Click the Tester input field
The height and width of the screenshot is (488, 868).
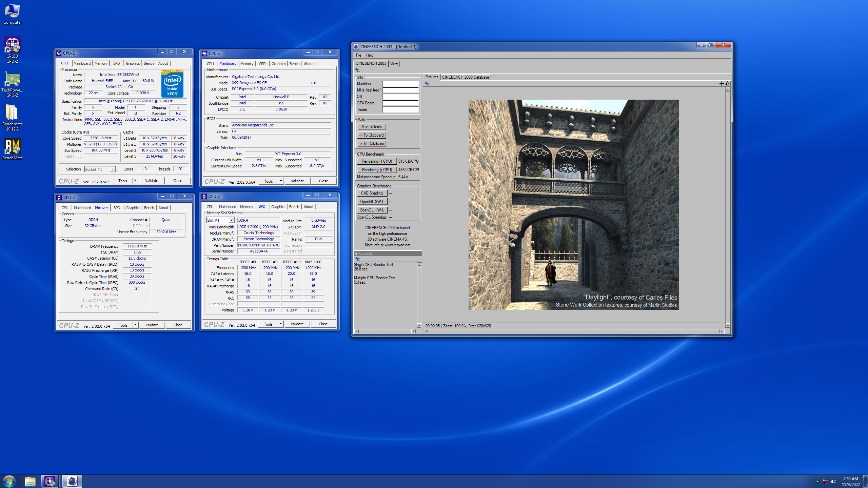(400, 109)
